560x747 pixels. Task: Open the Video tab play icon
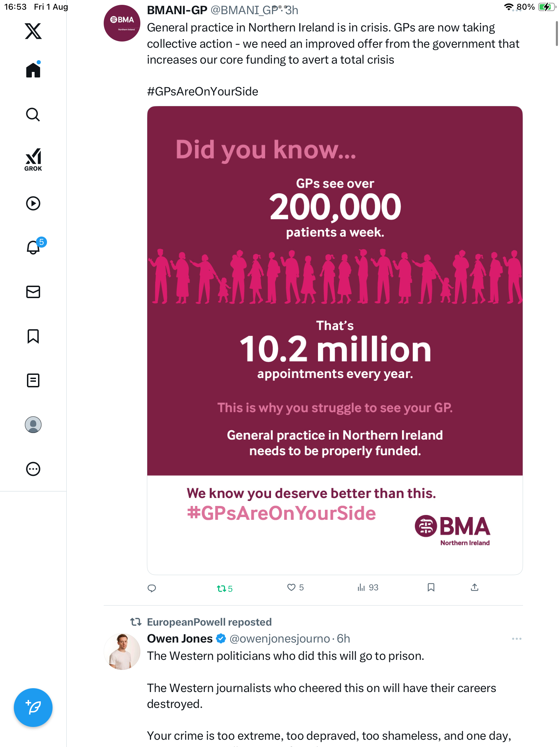point(33,203)
